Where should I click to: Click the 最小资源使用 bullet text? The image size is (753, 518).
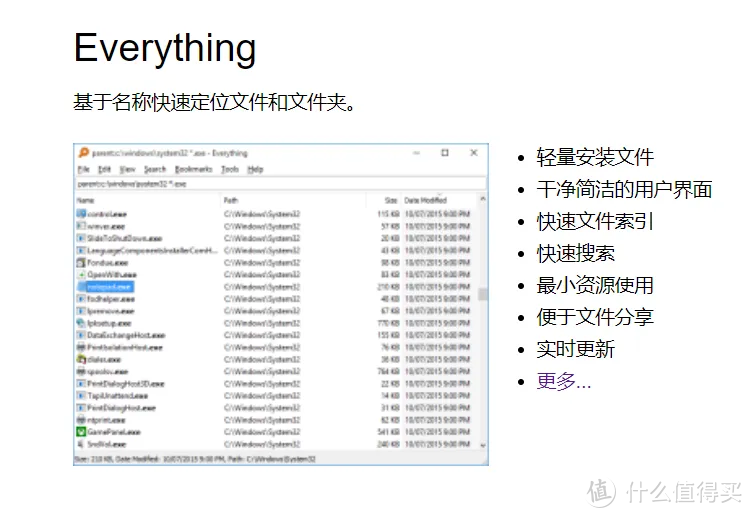click(x=595, y=285)
